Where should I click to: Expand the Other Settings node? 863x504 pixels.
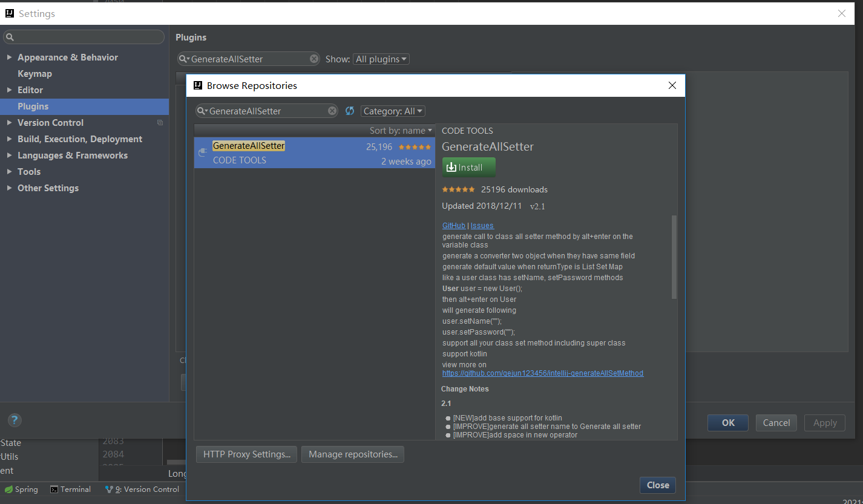pos(9,188)
